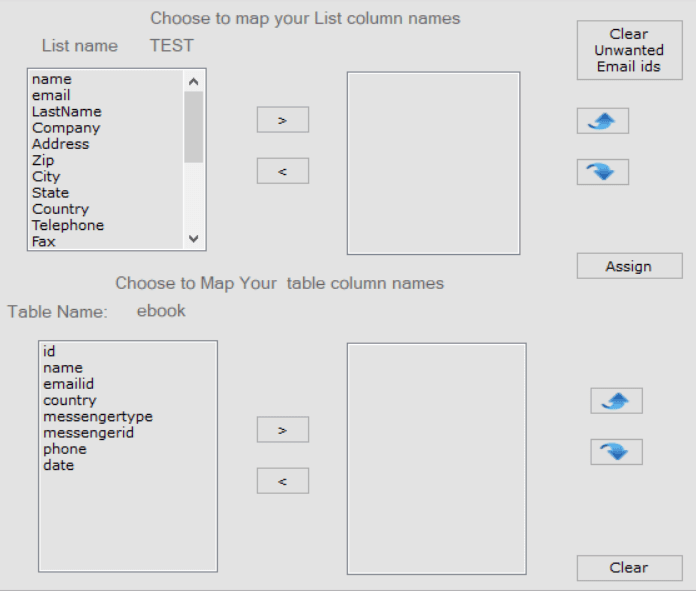Click the list columns scrollbar down arrow
This screenshot has width=696, height=591.
[194, 238]
